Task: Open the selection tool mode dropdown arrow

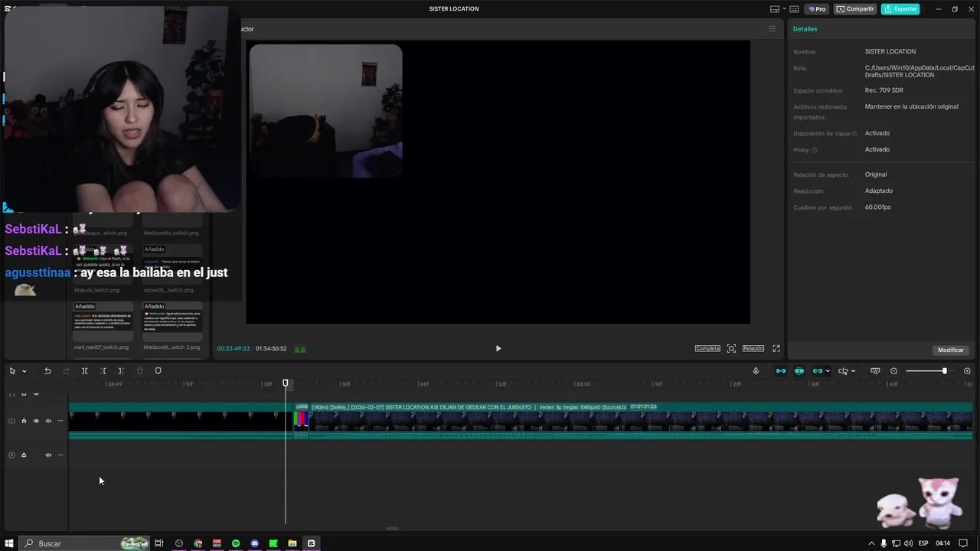Action: pos(24,371)
